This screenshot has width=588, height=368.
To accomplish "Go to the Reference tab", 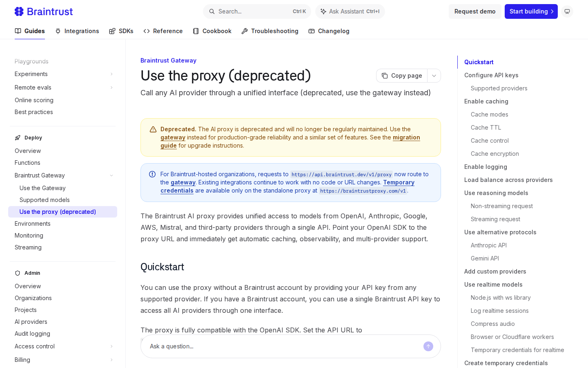I will pos(163,31).
